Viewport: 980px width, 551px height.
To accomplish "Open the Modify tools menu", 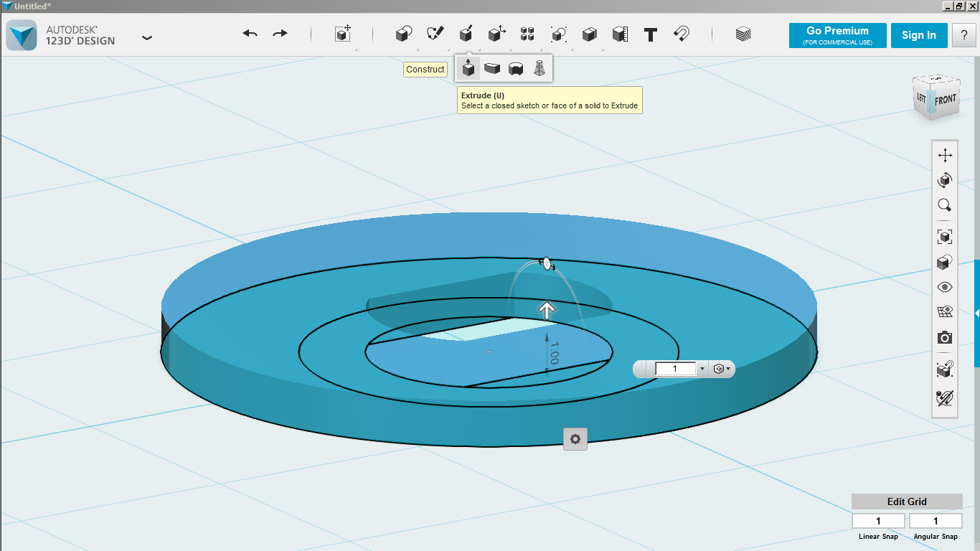I will (x=496, y=34).
